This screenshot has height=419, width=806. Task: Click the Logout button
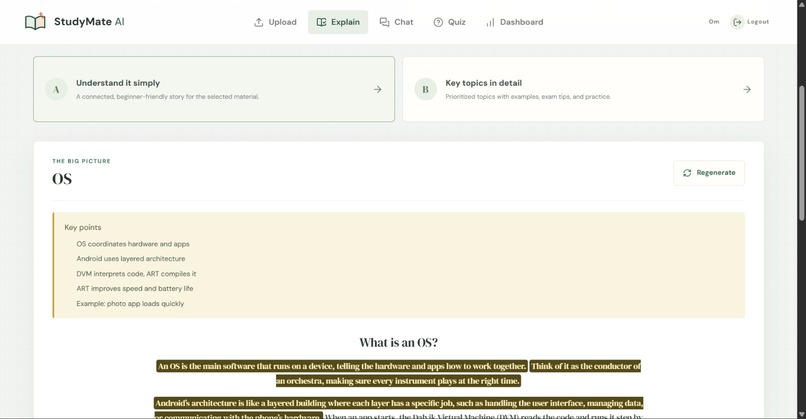click(x=750, y=22)
